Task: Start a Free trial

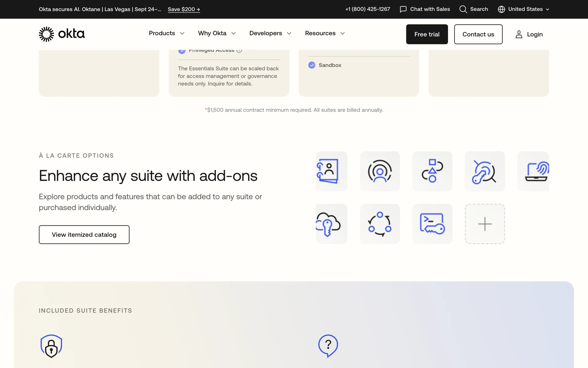Action: click(427, 34)
